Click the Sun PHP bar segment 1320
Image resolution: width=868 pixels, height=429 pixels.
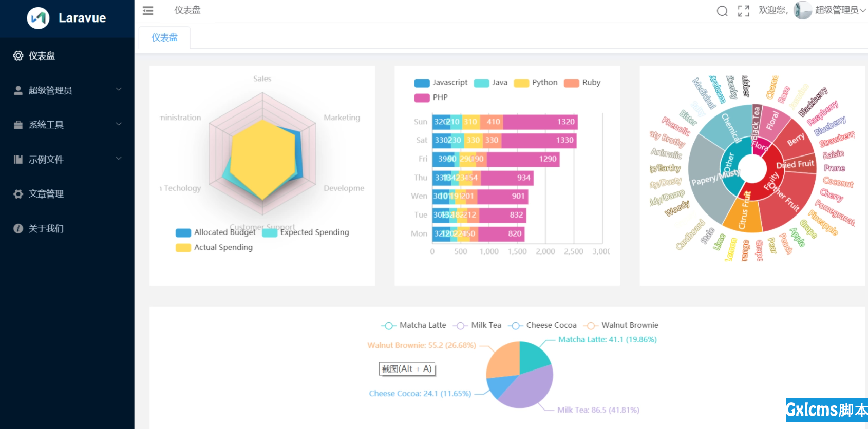coord(540,122)
